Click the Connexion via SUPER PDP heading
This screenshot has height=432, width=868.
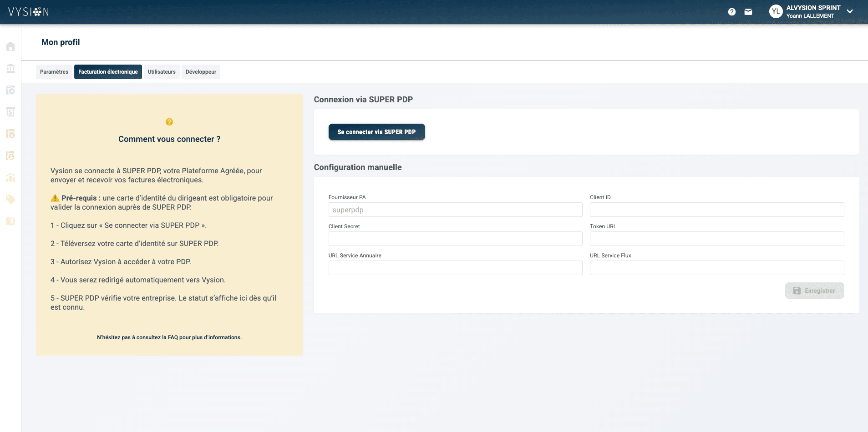tap(363, 100)
